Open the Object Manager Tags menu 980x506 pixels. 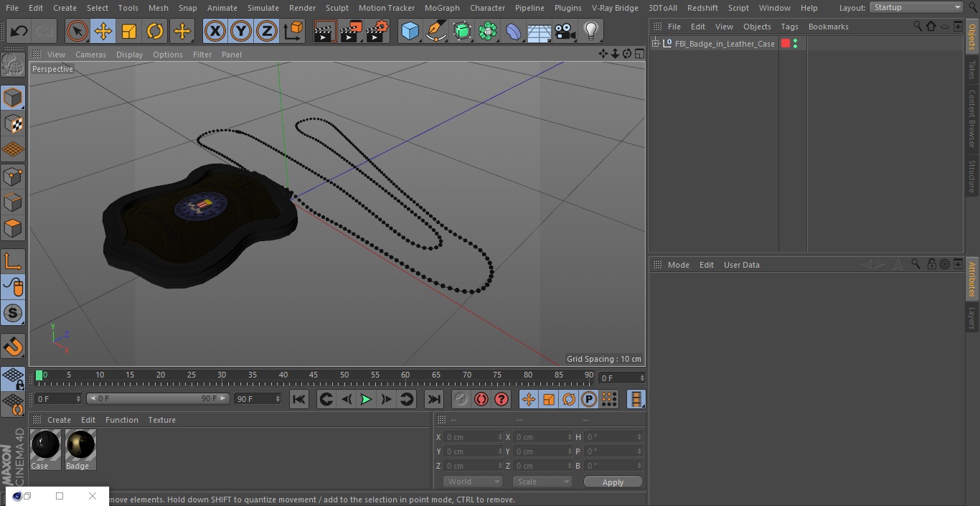tap(789, 27)
